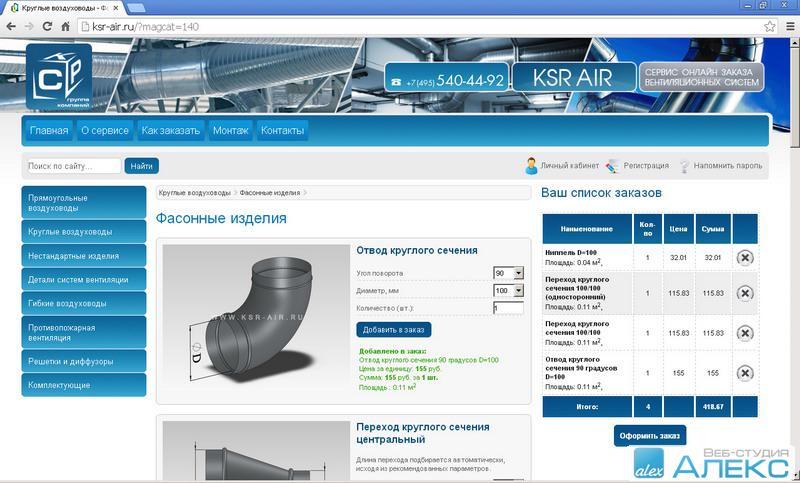Click the company logo in header

58,78
